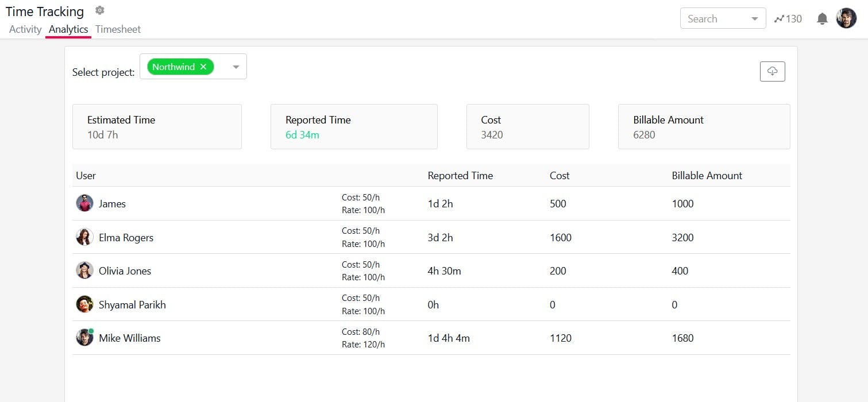Switch to the Timesheet tab
This screenshot has width=868, height=402.
coord(118,29)
